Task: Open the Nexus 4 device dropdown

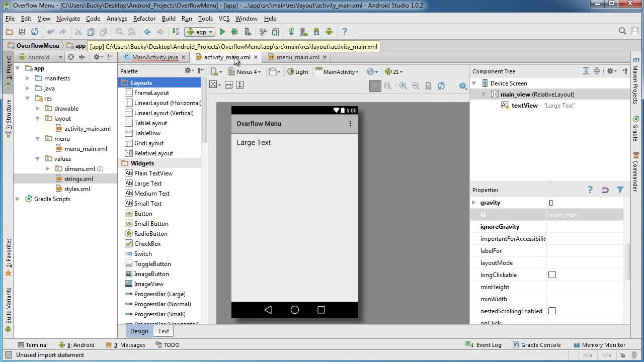Action: (245, 71)
